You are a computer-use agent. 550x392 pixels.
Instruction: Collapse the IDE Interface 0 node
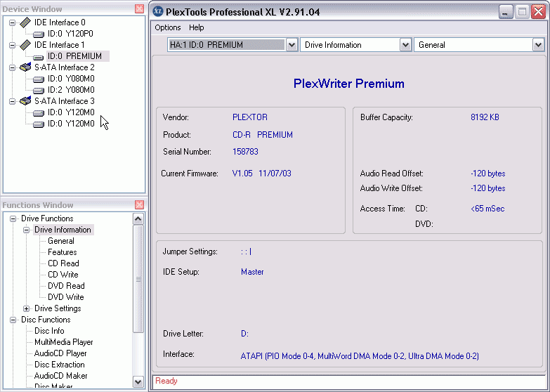(13, 22)
